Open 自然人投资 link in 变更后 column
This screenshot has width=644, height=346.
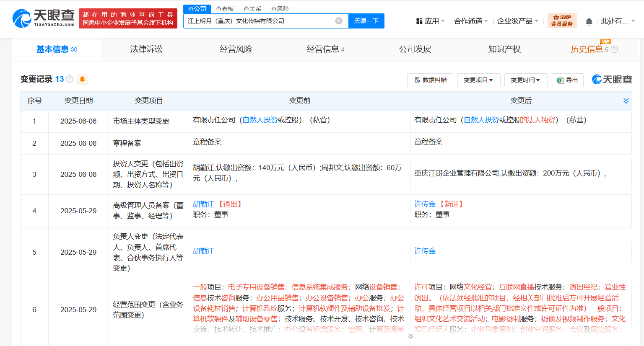coord(481,120)
